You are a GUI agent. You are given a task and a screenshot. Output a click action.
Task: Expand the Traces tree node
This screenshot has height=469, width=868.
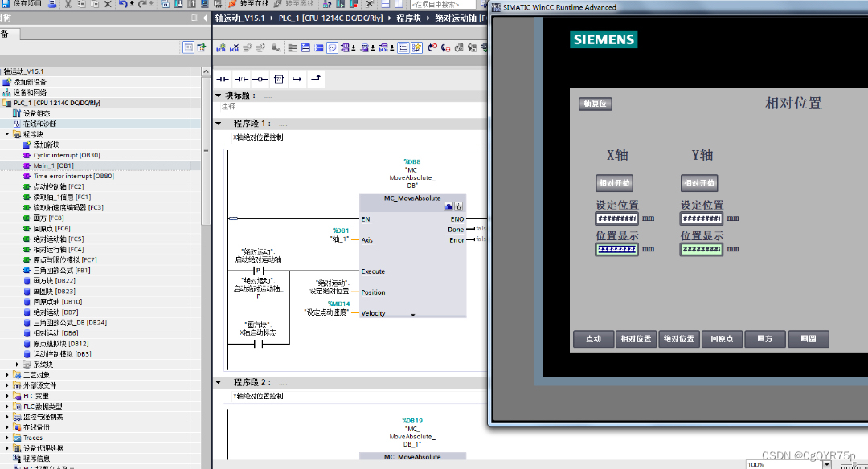[x=7, y=438]
